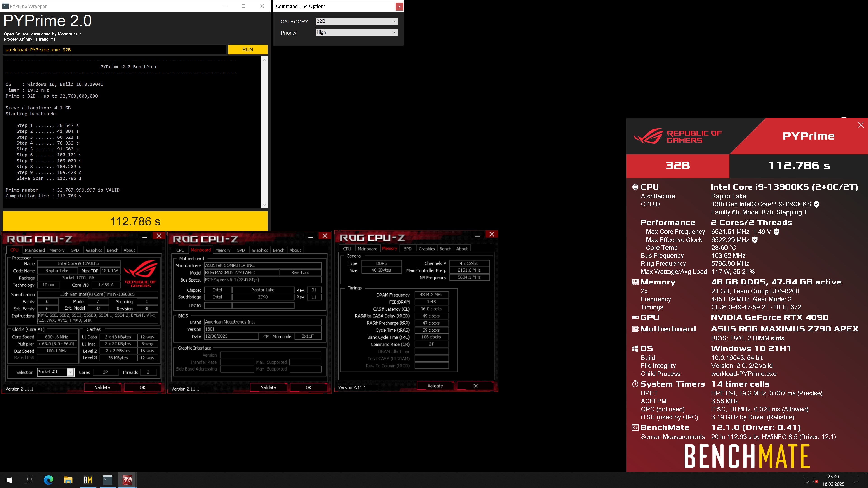Image resolution: width=868 pixels, height=488 pixels.
Task: Click the BIOS Version 1801 field
Action: click(263, 329)
